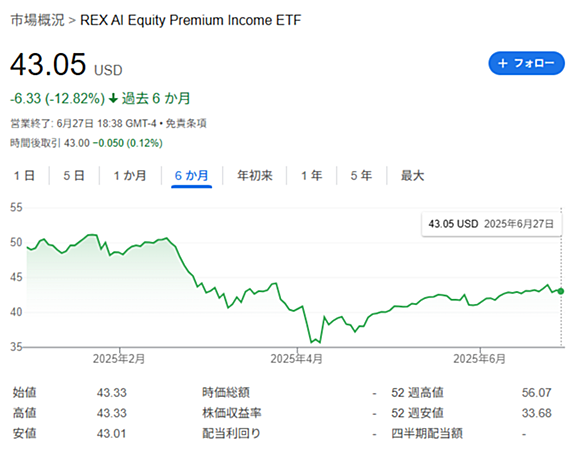The image size is (586, 455).
Task: Select the 6 か月 range tab
Action: click(191, 175)
